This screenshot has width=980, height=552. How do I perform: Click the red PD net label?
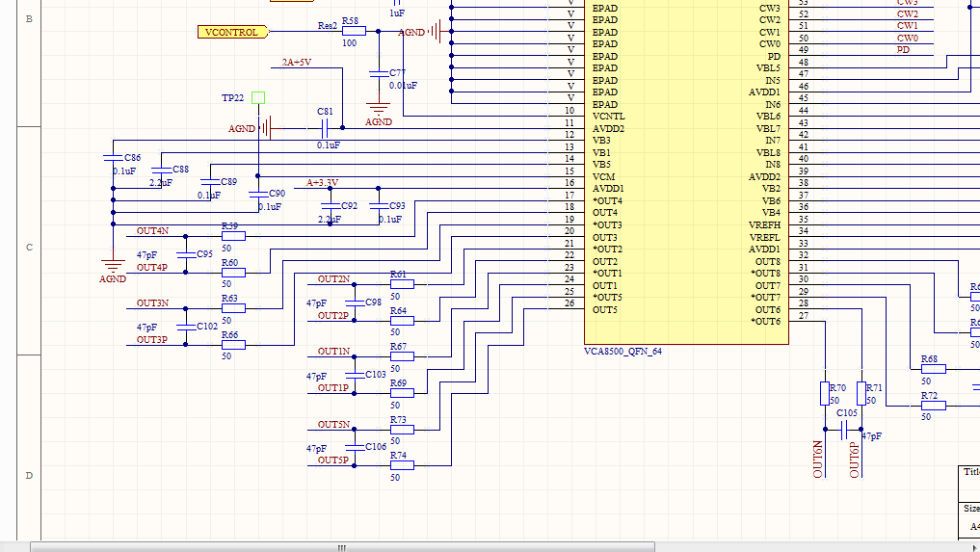[x=903, y=50]
